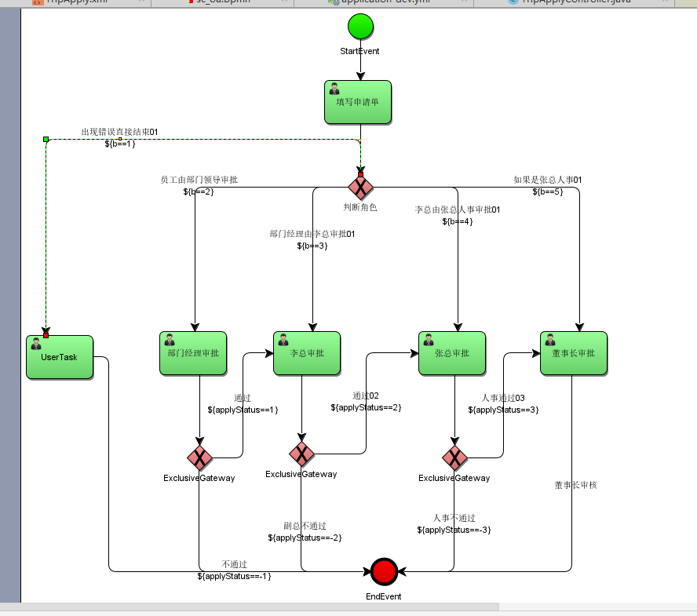Image resolution: width=697 pixels, height=616 pixels.
Task: Select the 部门经理审批 user task node
Action: pos(193,353)
